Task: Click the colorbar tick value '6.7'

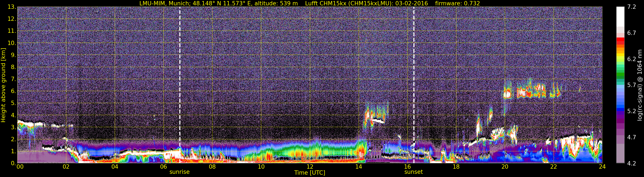Action: [632, 33]
